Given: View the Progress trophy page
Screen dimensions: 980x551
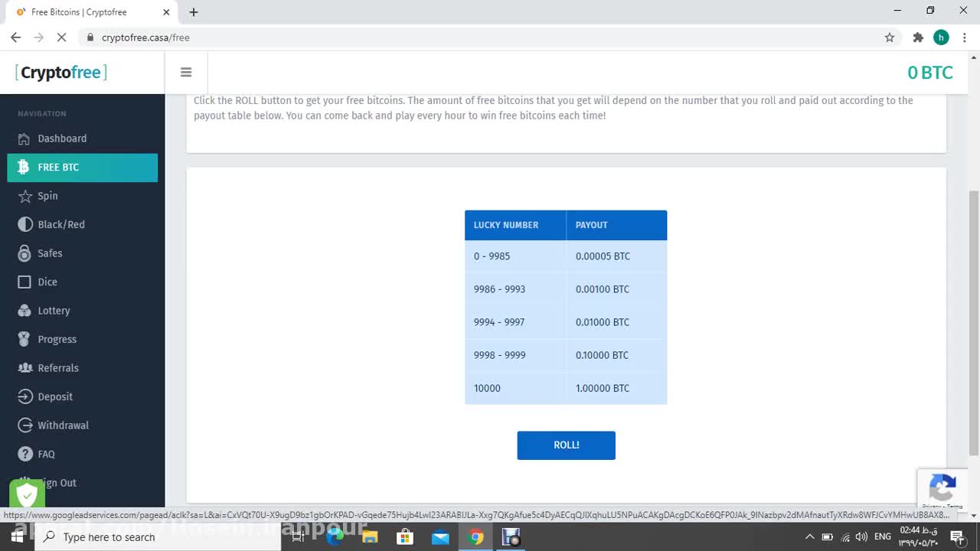Looking at the screenshot, I should 24,339.
